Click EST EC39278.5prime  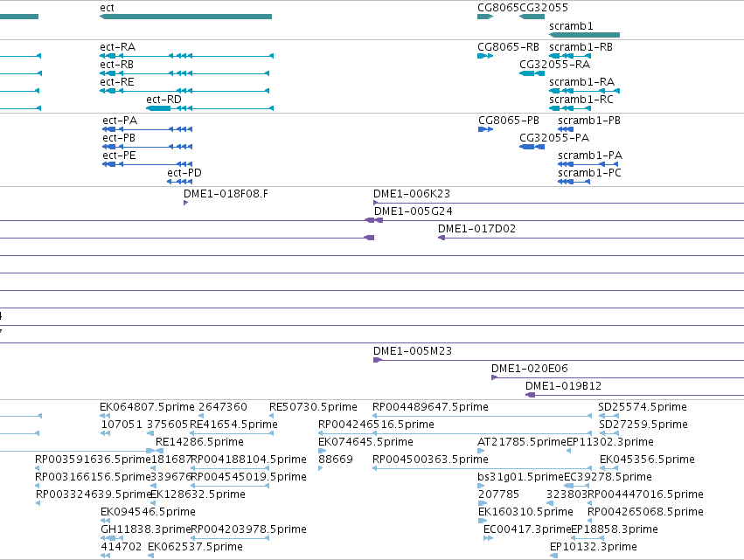tap(608, 478)
